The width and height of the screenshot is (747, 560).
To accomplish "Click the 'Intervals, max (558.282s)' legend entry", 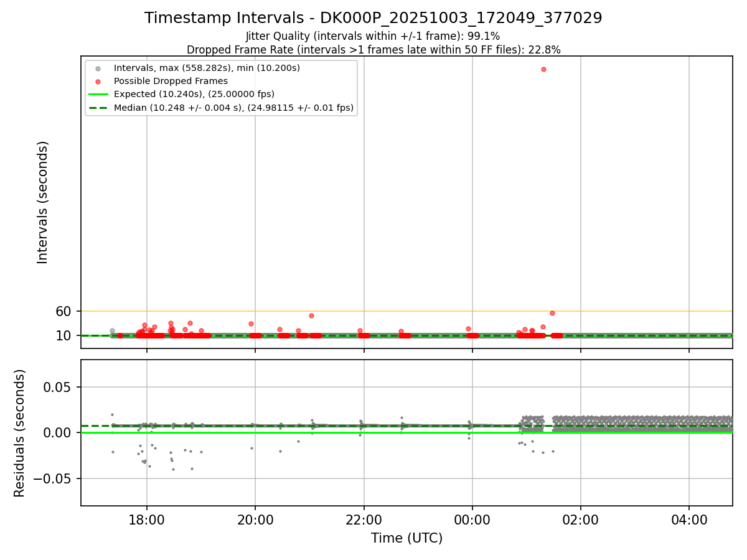I will (207, 67).
